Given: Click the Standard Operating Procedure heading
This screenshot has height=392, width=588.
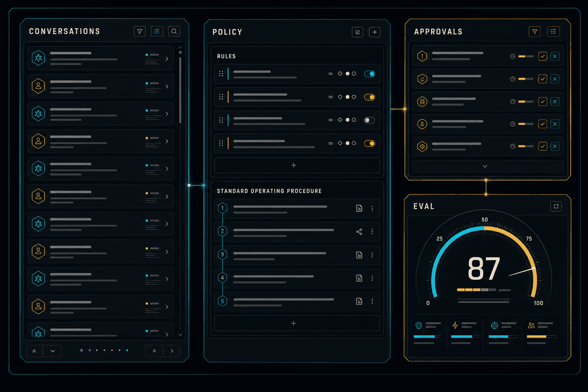Looking at the screenshot, I should pos(269,191).
